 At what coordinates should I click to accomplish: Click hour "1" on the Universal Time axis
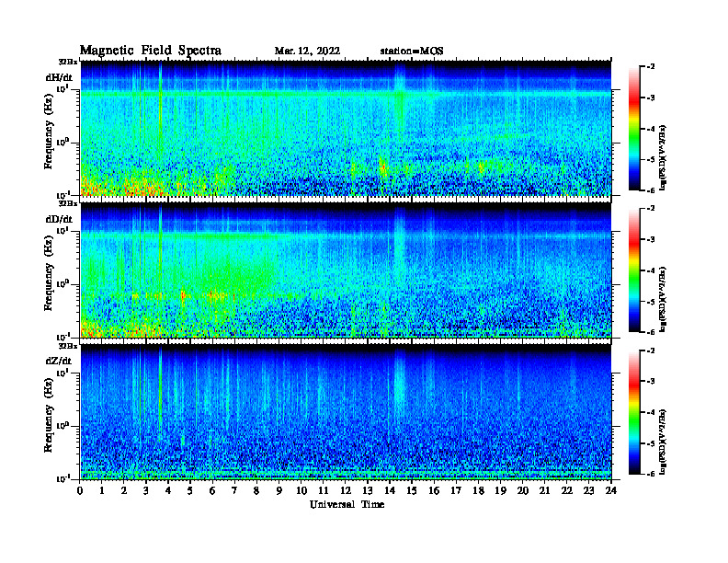102,491
